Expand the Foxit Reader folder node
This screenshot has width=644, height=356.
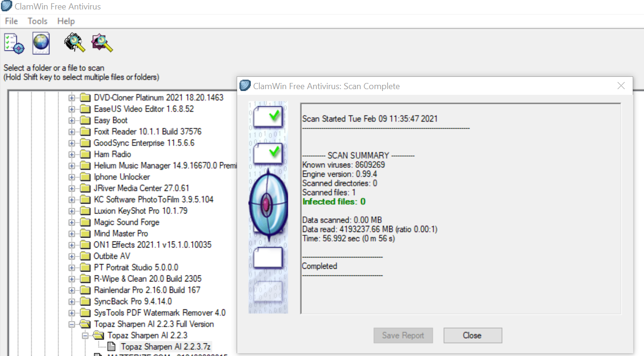click(72, 132)
